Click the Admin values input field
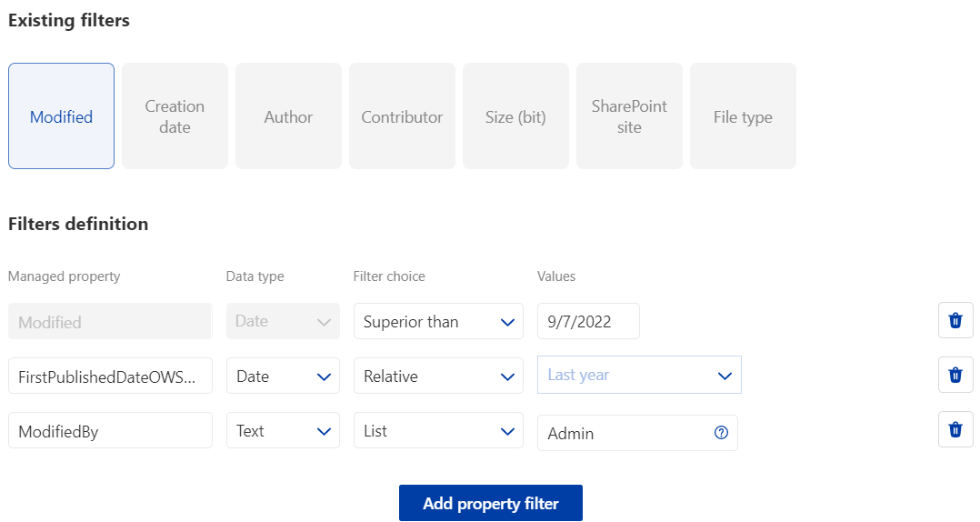 637,433
